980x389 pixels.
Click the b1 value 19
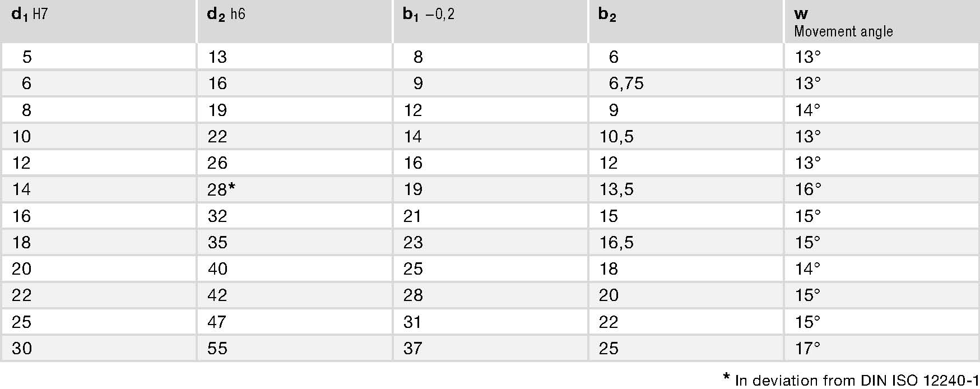413,189
